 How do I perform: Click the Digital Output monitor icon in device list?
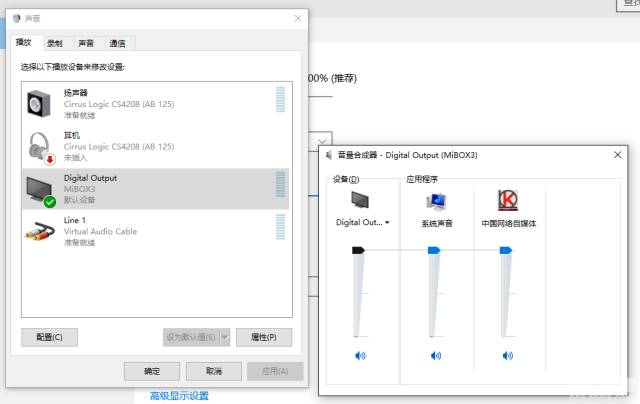[41, 191]
